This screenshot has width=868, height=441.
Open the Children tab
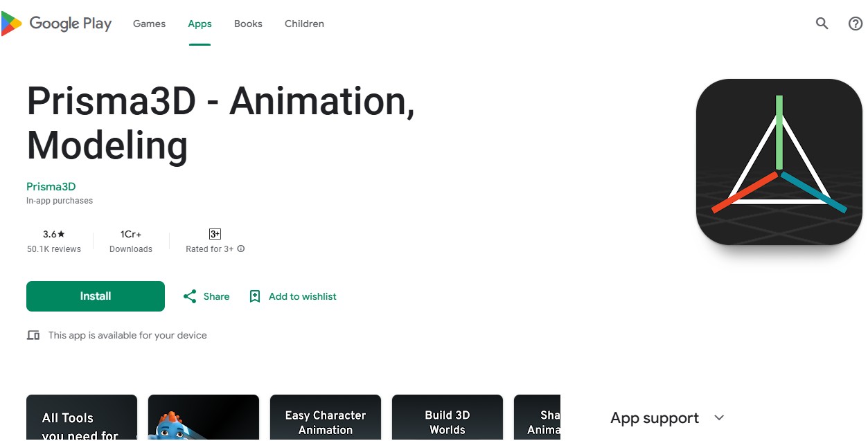point(304,24)
